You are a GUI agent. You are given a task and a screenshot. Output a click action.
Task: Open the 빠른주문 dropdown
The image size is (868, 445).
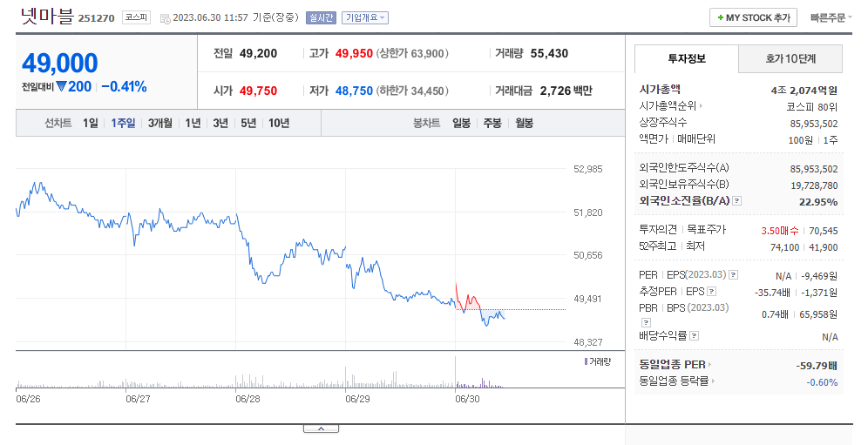(831, 17)
